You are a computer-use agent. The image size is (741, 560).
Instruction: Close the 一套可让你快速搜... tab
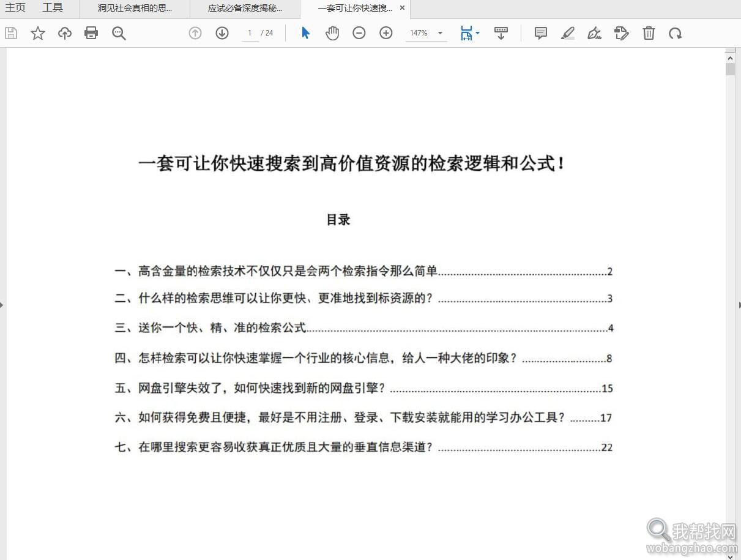pyautogui.click(x=402, y=8)
